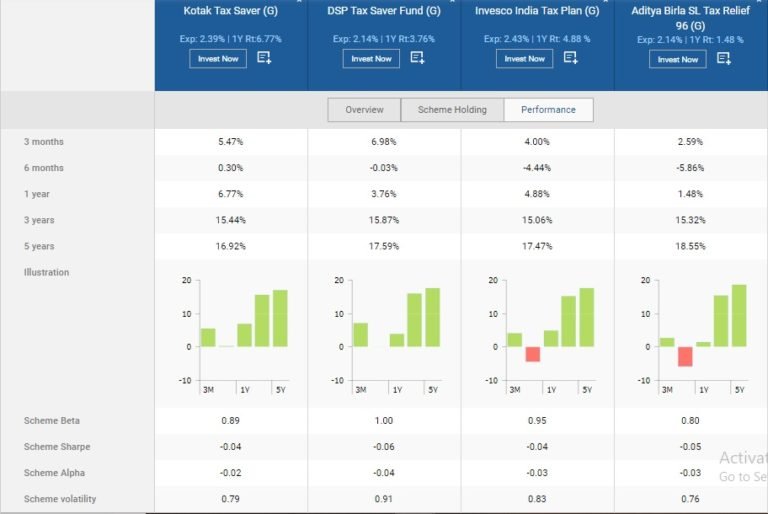This screenshot has height=514, width=768.
Task: Select the 'Scheme Alpha' row label
Action: [x=54, y=473]
